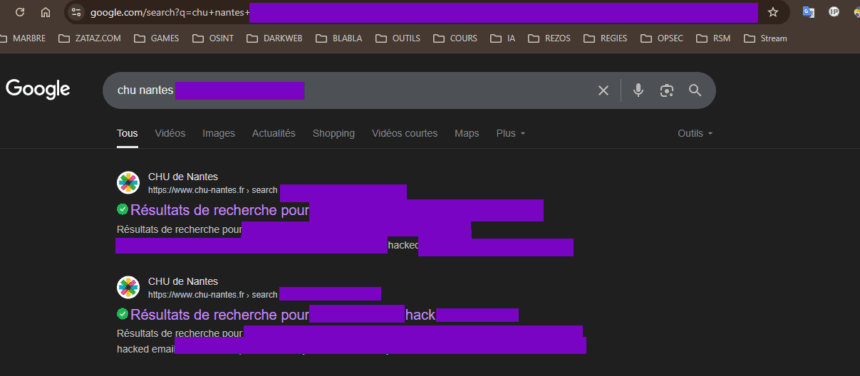Reload the page with the refresh icon
Image resolution: width=860 pixels, height=376 pixels.
[x=20, y=12]
